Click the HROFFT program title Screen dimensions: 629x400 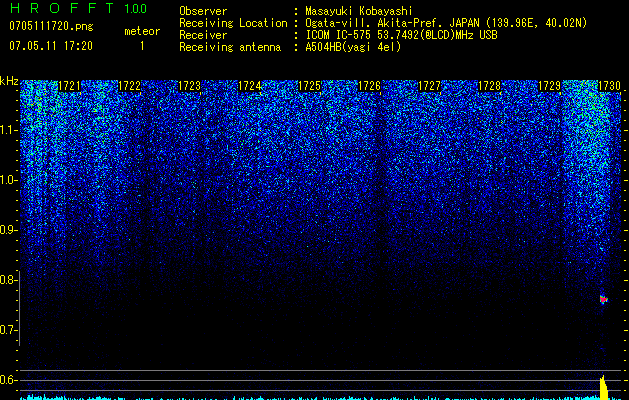tap(62, 8)
